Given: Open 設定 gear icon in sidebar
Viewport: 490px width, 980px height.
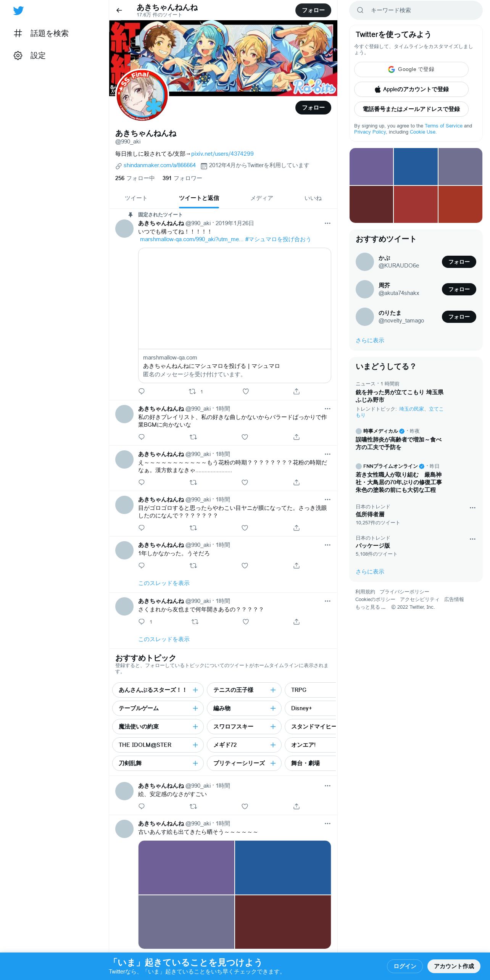Looking at the screenshot, I should click(18, 55).
